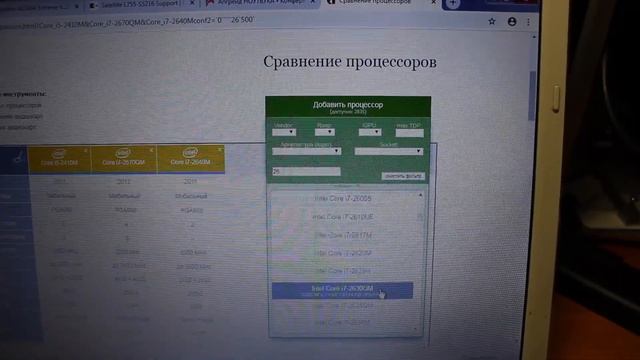Viewport: 640px width, 360px height.
Task: Open the third tool link under Инструменты
Action: 18,127
